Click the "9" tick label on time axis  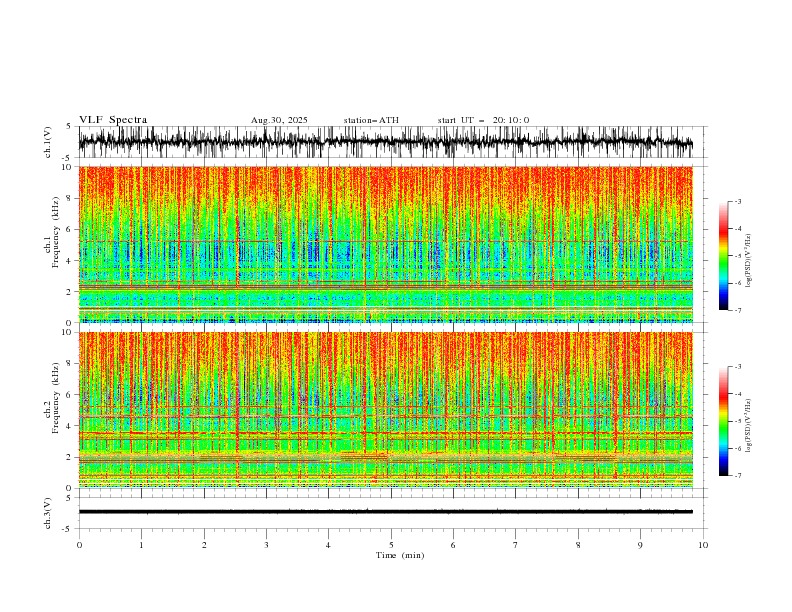pyautogui.click(x=640, y=545)
